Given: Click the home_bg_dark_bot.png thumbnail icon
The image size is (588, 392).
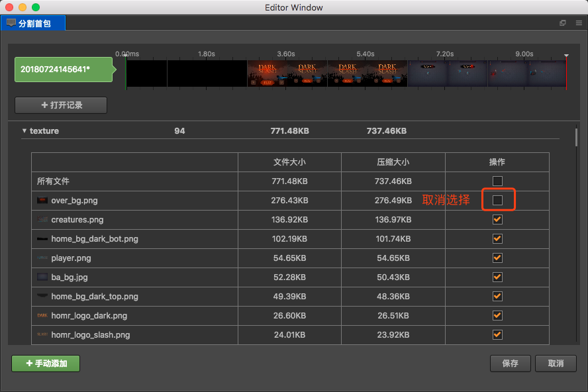Looking at the screenshot, I should (42, 239).
